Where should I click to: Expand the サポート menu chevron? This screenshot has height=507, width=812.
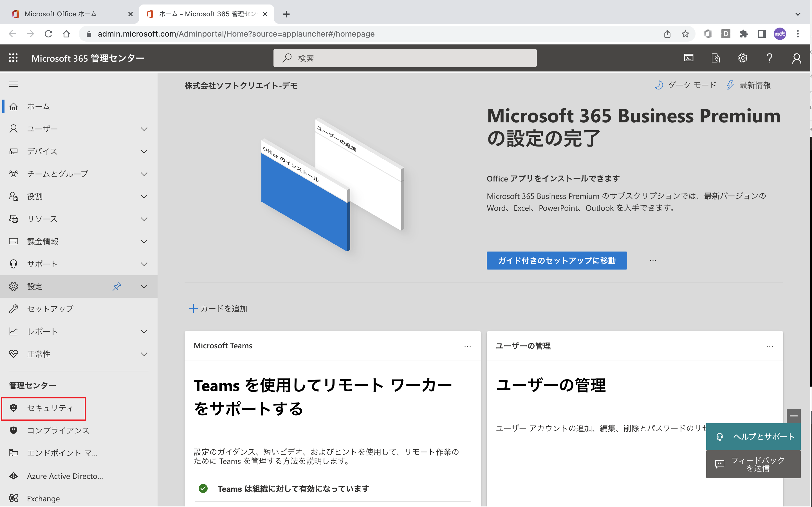[144, 264]
